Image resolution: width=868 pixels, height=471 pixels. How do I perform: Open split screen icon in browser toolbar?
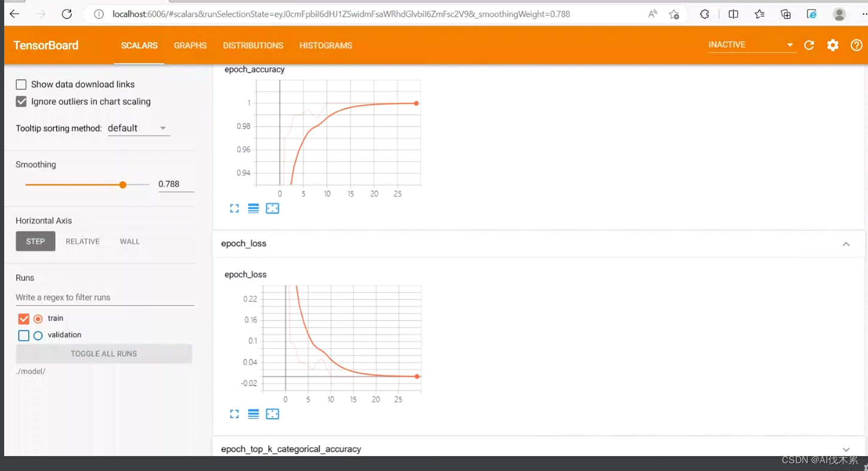click(x=733, y=14)
